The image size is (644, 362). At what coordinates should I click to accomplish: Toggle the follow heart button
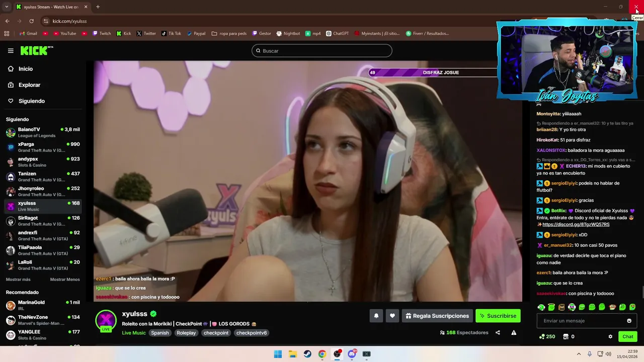392,316
